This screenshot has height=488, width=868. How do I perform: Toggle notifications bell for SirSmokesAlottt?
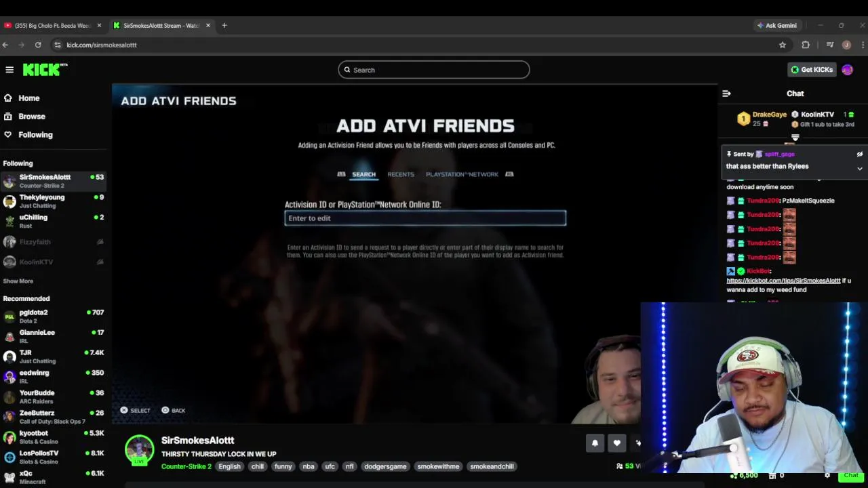tap(595, 443)
